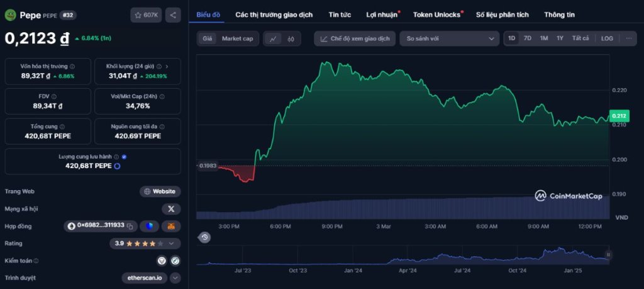Click the 420.69T PEPE max supply value
The width and height of the screenshot is (644, 289).
point(138,136)
